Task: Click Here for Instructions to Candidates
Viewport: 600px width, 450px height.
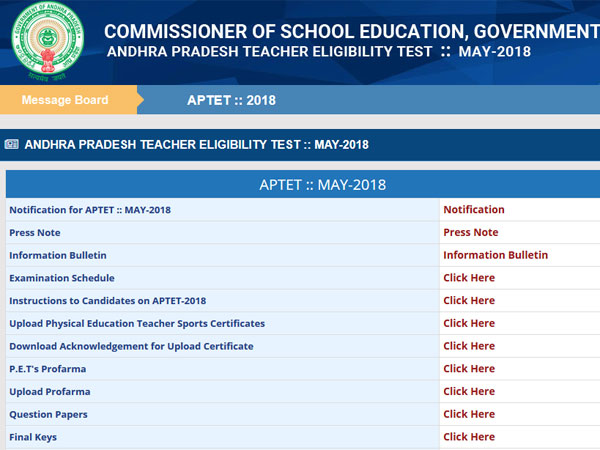Action: coord(469,300)
